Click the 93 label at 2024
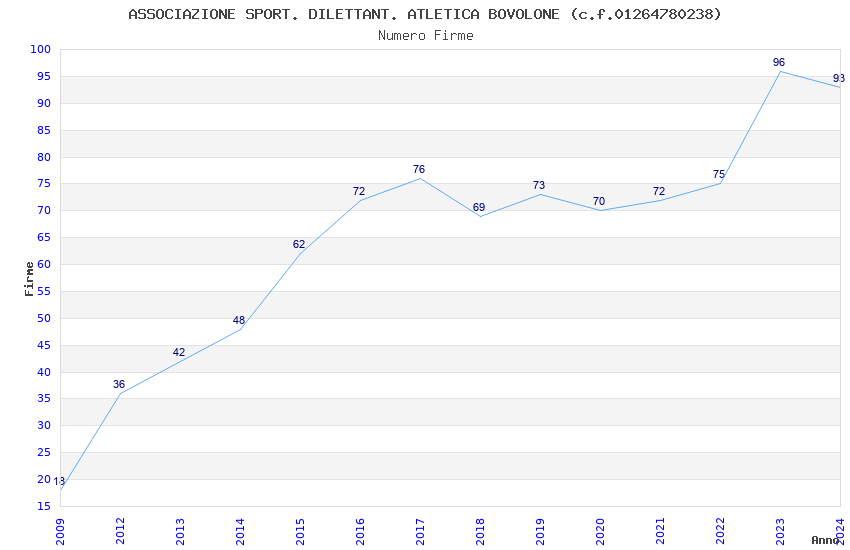 [x=839, y=79]
